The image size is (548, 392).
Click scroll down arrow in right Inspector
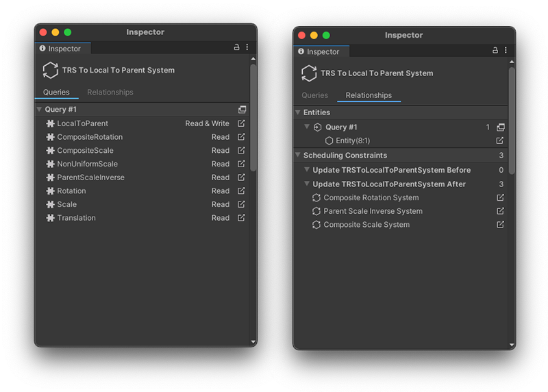511,344
